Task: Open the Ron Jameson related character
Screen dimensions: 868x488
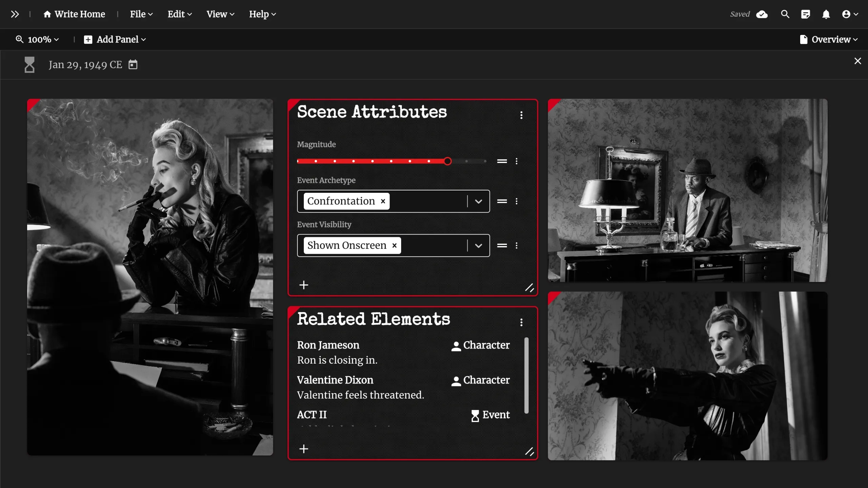Action: 328,345
